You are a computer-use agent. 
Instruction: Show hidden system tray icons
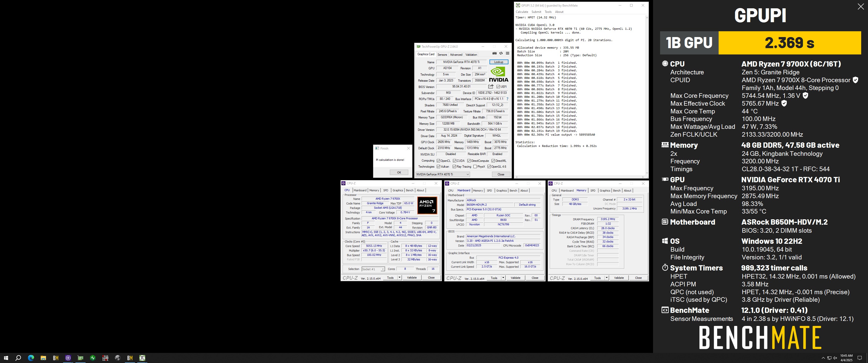coord(823,358)
